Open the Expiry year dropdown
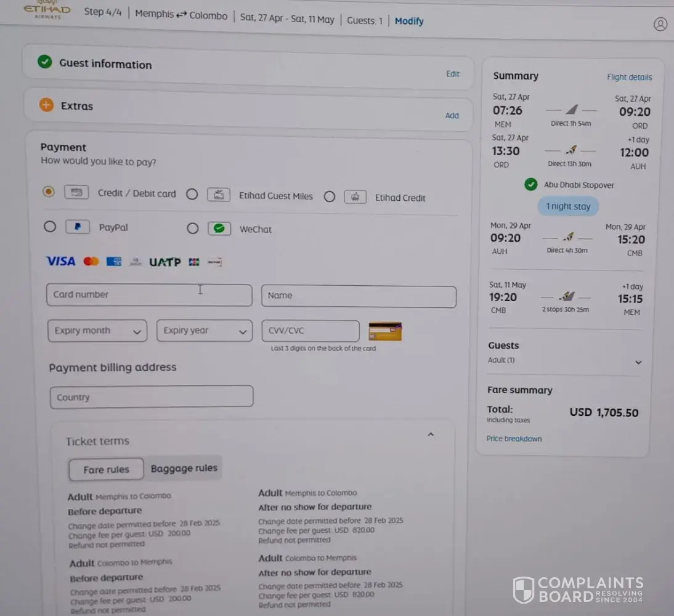This screenshot has width=674, height=616. click(x=205, y=331)
